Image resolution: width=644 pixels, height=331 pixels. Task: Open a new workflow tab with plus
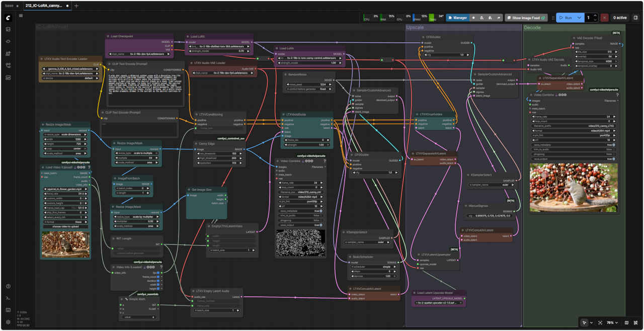(x=76, y=6)
